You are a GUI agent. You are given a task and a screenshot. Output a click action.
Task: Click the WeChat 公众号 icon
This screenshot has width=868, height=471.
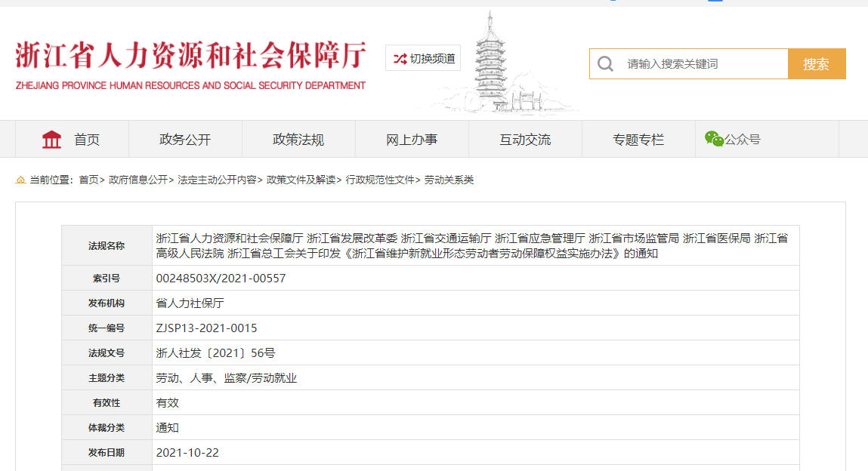(714, 139)
